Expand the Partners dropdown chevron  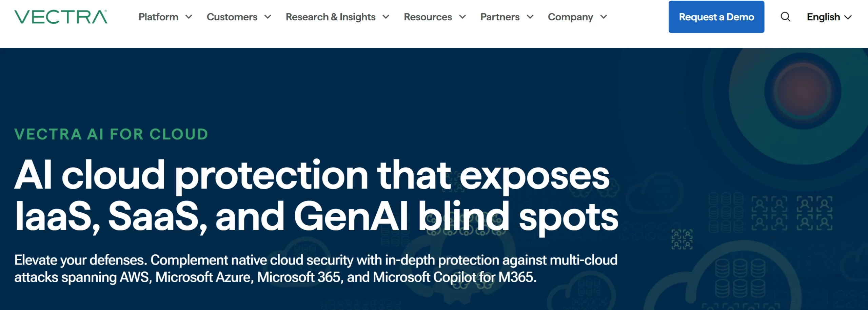click(531, 17)
